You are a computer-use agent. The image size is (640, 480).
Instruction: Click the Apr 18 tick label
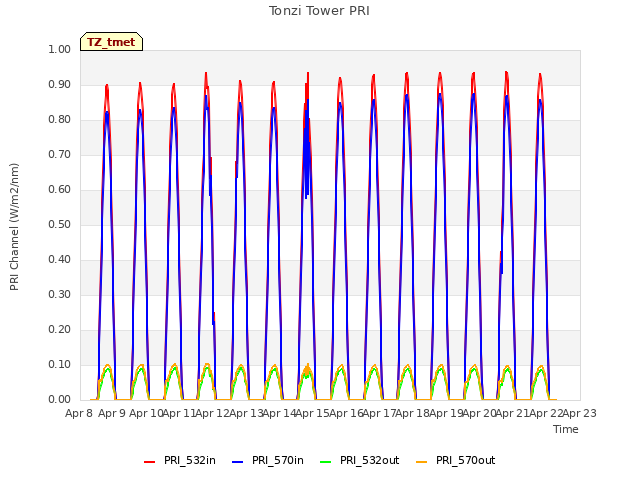click(x=413, y=413)
